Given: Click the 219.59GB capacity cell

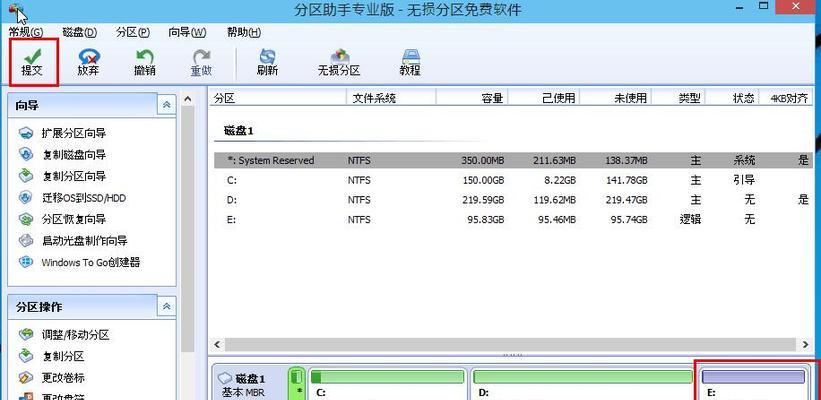Looking at the screenshot, I should (x=484, y=200).
